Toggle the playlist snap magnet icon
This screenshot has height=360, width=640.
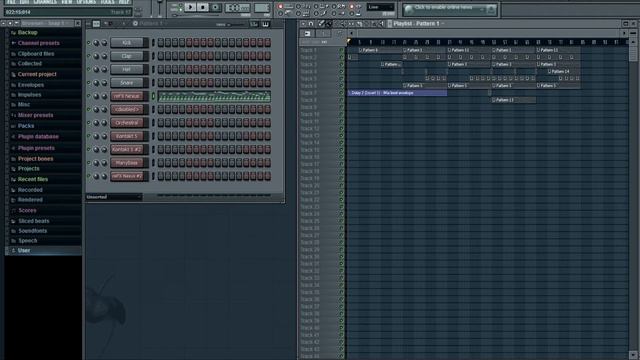coord(311,24)
